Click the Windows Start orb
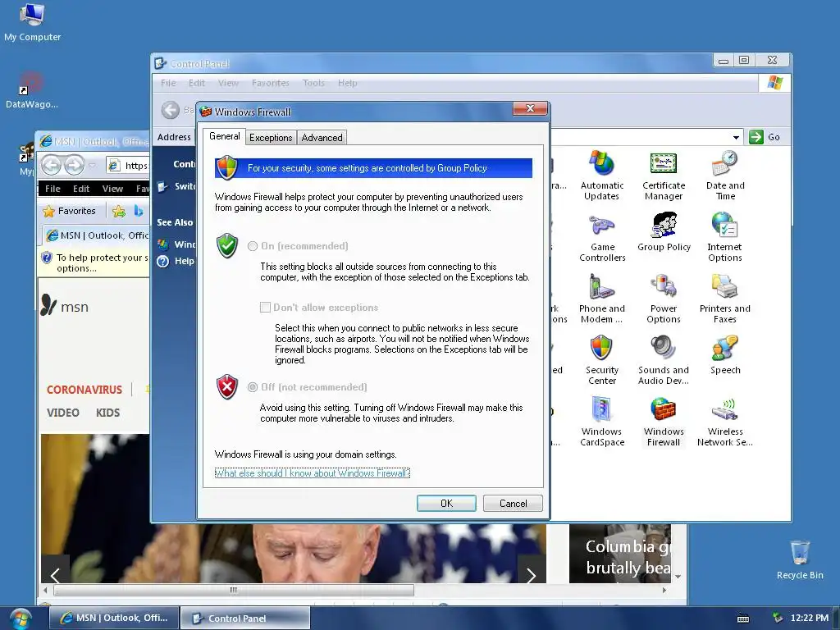The image size is (840, 630). pyautogui.click(x=21, y=619)
